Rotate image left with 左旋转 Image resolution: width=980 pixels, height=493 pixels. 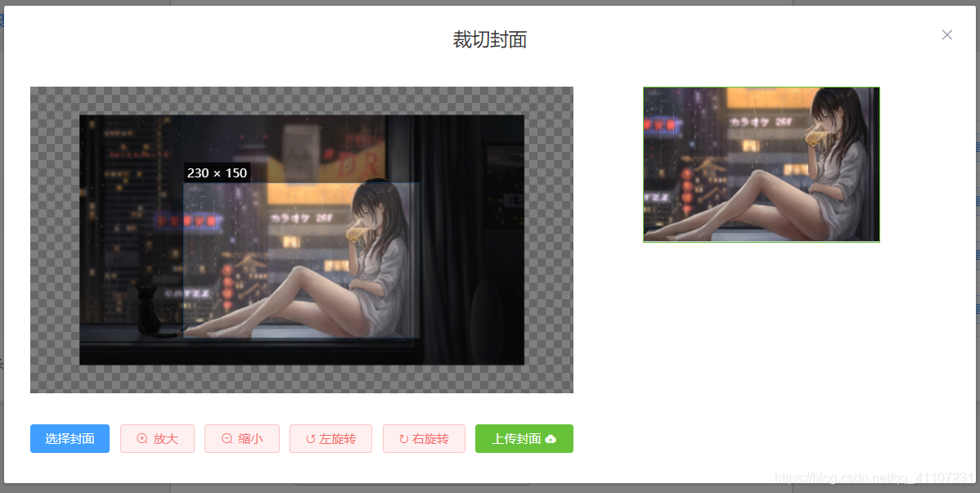tap(330, 439)
